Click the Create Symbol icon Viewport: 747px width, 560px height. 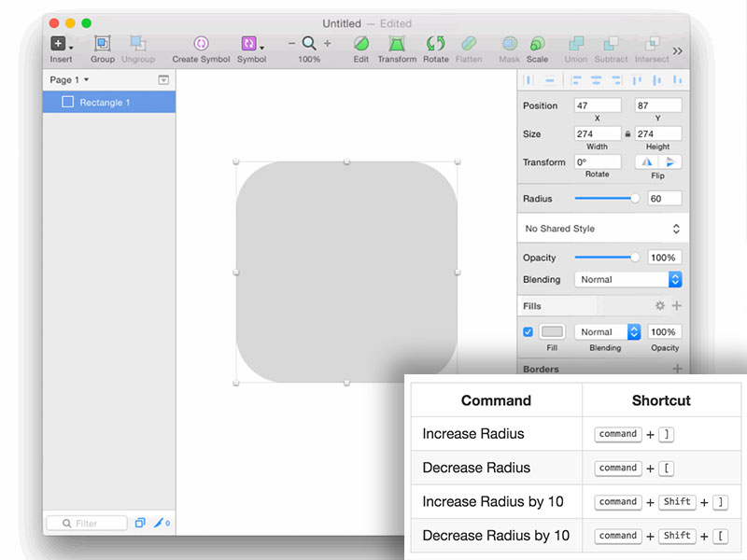tap(201, 44)
